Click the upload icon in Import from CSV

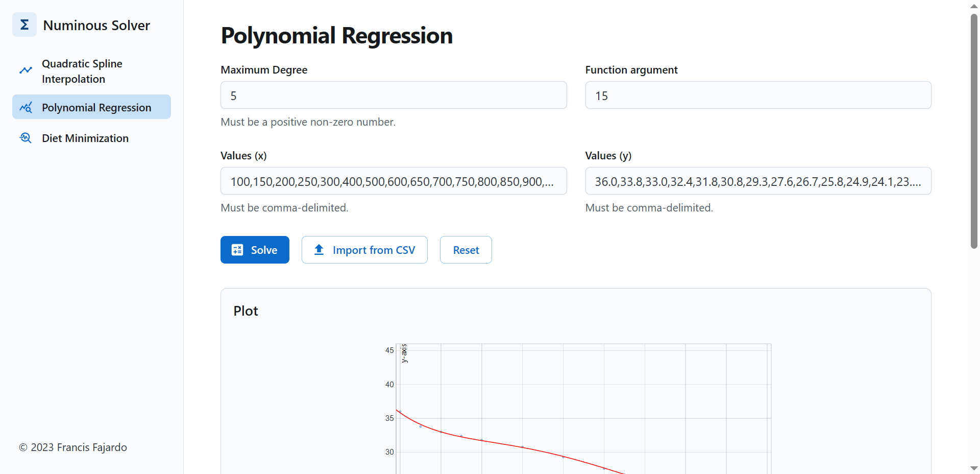click(318, 250)
